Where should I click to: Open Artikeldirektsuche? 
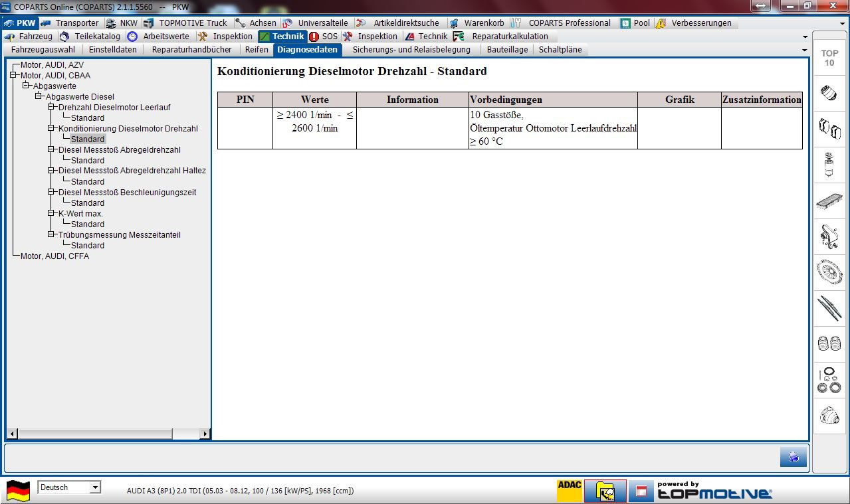(397, 23)
